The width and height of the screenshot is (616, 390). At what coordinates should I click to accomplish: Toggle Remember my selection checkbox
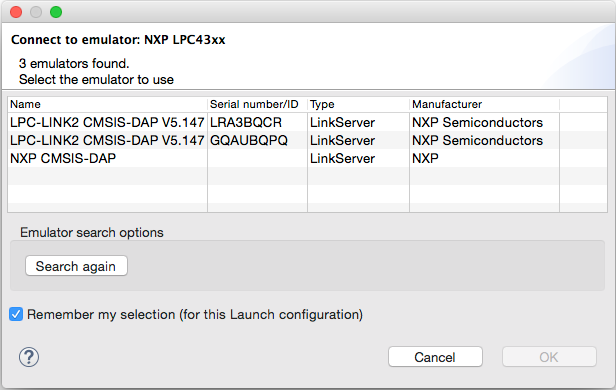tap(16, 314)
